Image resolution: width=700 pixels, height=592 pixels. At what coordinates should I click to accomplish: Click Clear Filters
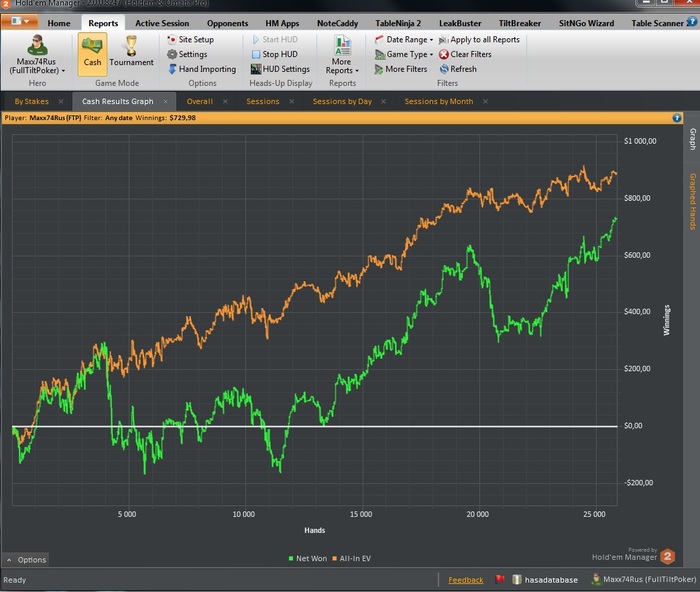[x=465, y=54]
